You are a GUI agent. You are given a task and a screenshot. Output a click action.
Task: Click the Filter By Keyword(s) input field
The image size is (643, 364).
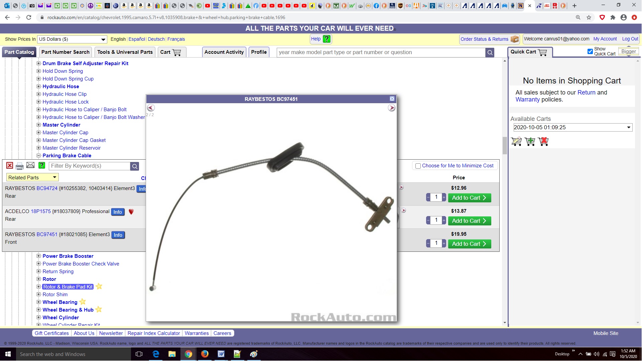click(90, 166)
